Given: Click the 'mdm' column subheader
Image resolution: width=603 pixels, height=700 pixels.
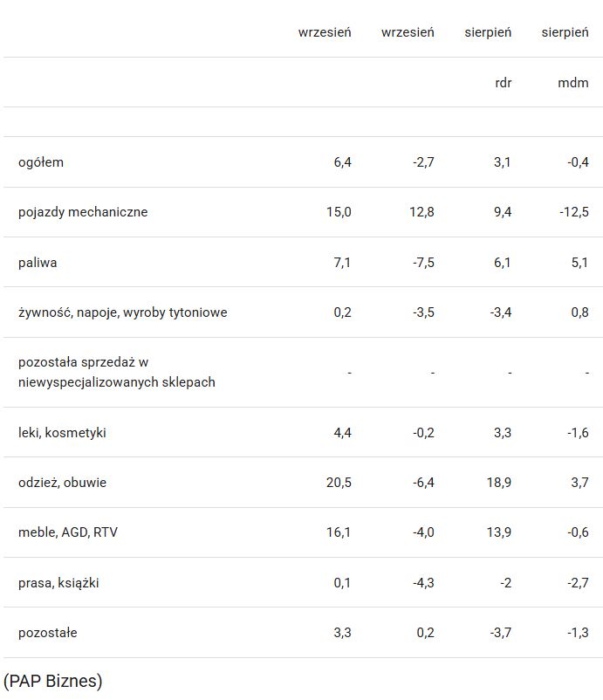Looking at the screenshot, I should [573, 83].
